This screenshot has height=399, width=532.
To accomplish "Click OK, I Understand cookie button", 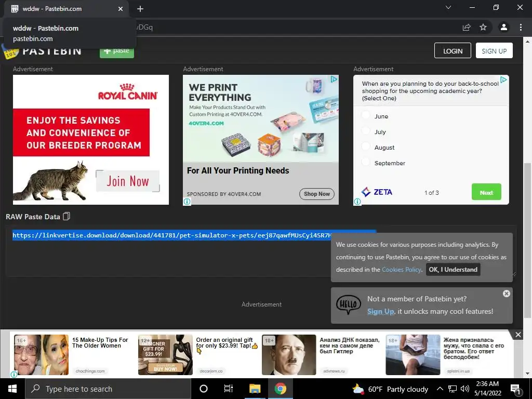I will (453, 270).
